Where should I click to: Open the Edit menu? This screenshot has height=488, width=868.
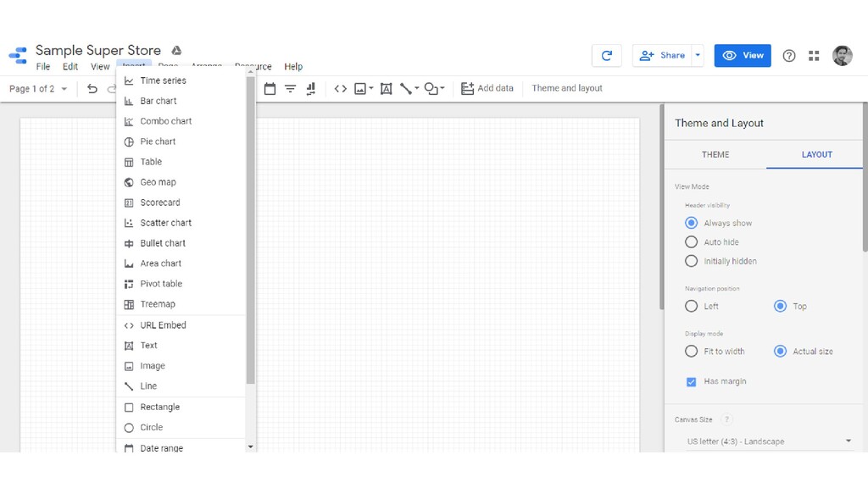70,66
